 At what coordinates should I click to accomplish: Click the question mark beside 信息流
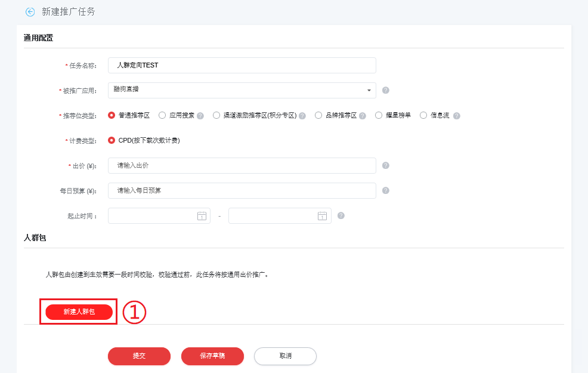coord(456,115)
